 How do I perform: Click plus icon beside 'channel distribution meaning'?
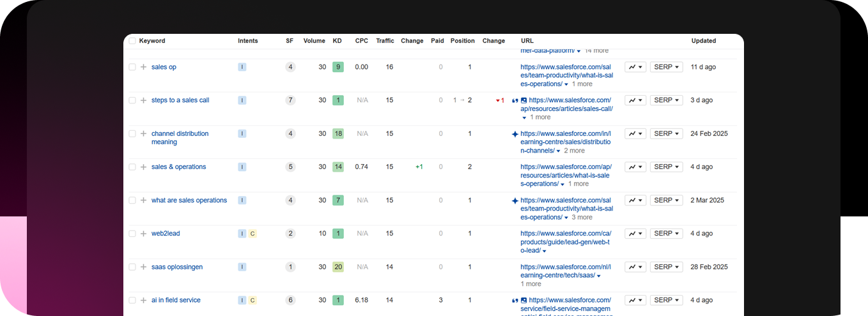click(143, 133)
